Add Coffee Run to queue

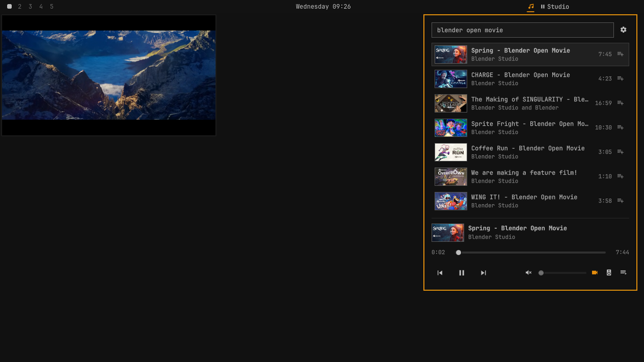620,152
